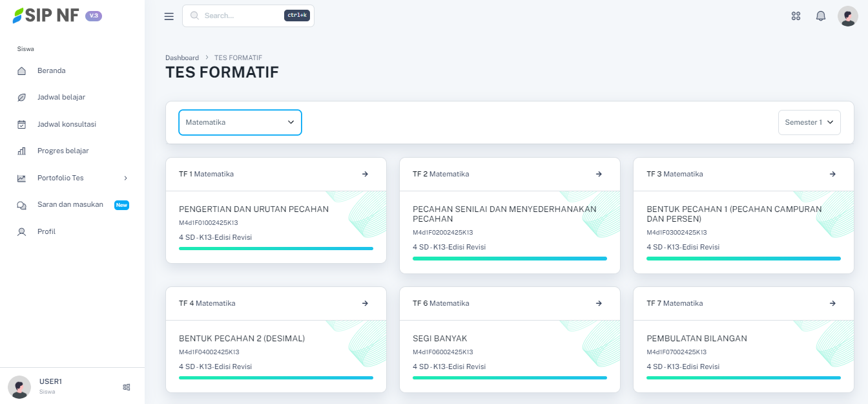Open the Matematika subject dropdown
Viewport: 868px width, 404px height.
240,122
